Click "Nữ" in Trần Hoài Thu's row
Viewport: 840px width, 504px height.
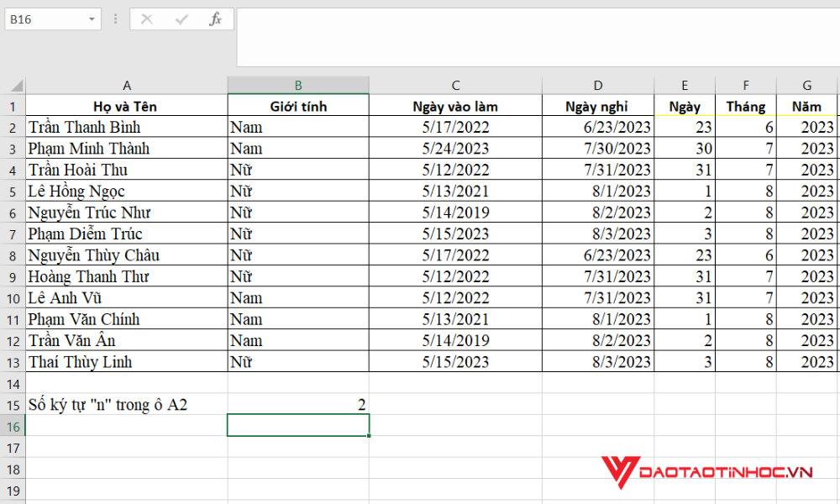298,170
